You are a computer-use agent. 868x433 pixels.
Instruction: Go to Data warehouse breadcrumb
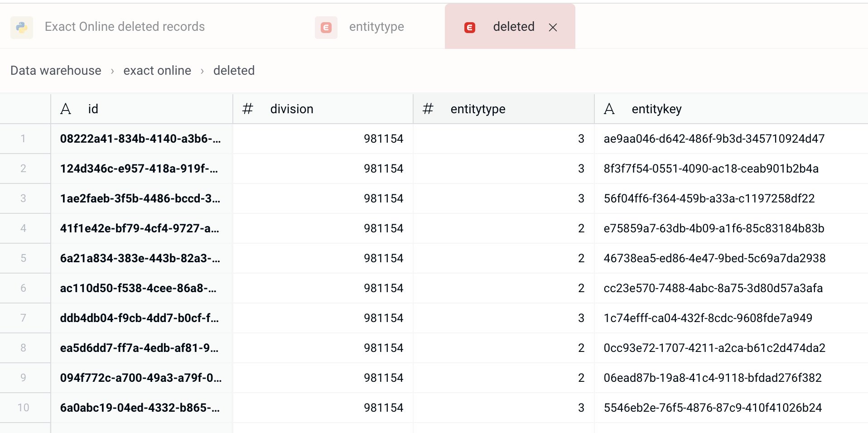tap(56, 71)
